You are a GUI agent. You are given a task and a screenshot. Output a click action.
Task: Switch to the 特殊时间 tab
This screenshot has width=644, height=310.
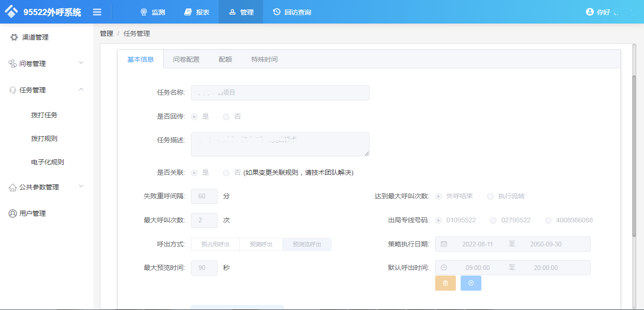click(264, 59)
